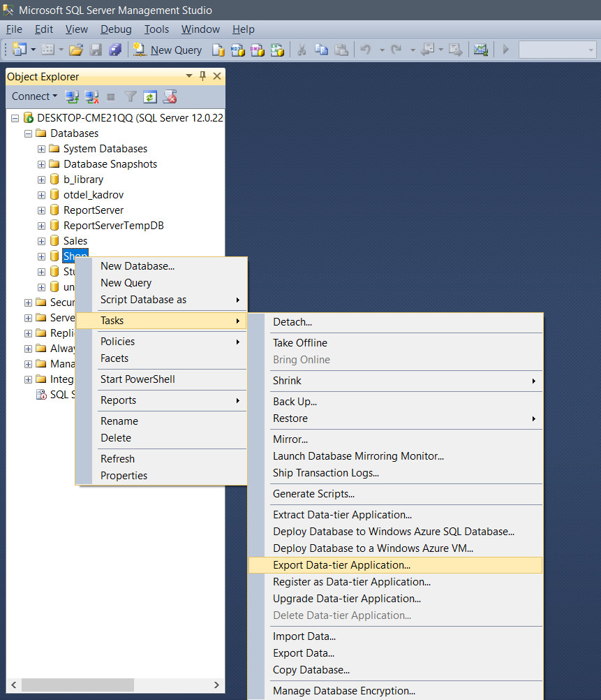This screenshot has height=700, width=601.
Task: Click the Open File folder icon
Action: coord(76,50)
